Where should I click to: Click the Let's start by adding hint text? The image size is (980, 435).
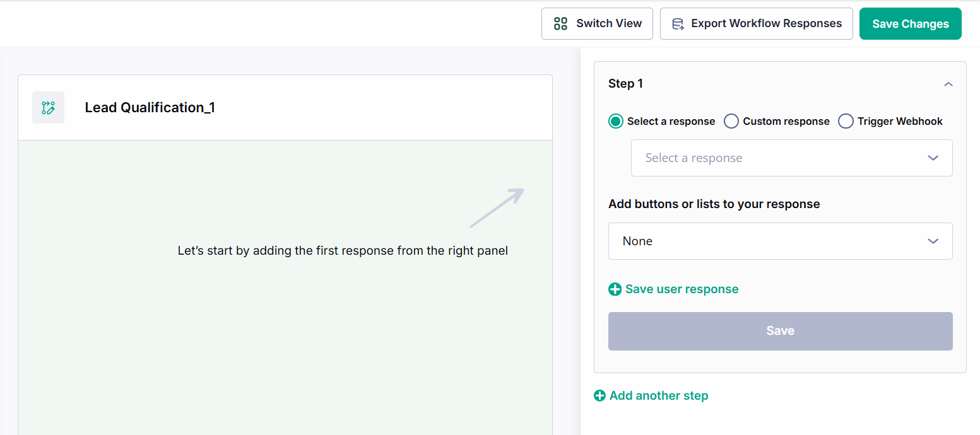pyautogui.click(x=343, y=251)
